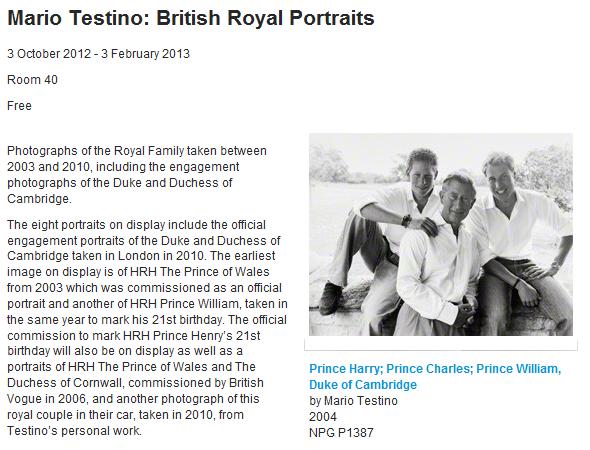Click the Free admission label
The width and height of the screenshot is (590, 450).
click(x=19, y=106)
